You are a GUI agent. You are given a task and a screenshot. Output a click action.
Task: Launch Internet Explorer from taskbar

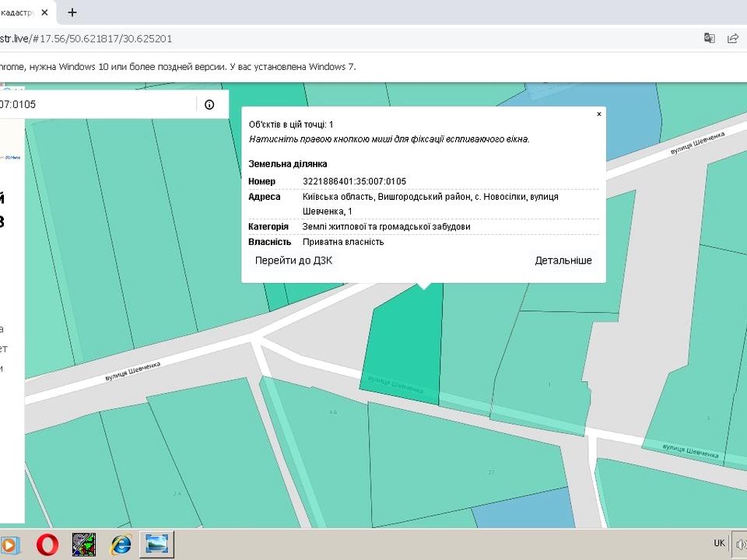click(x=121, y=544)
